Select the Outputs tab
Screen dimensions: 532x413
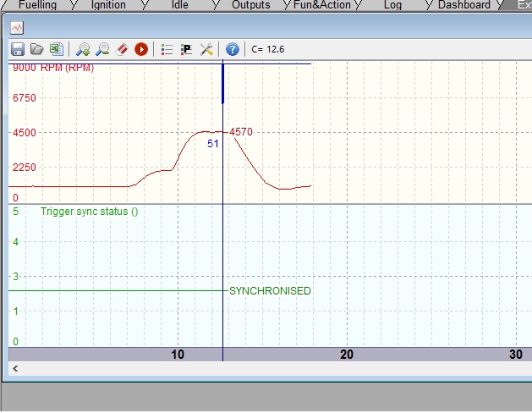pyautogui.click(x=251, y=5)
